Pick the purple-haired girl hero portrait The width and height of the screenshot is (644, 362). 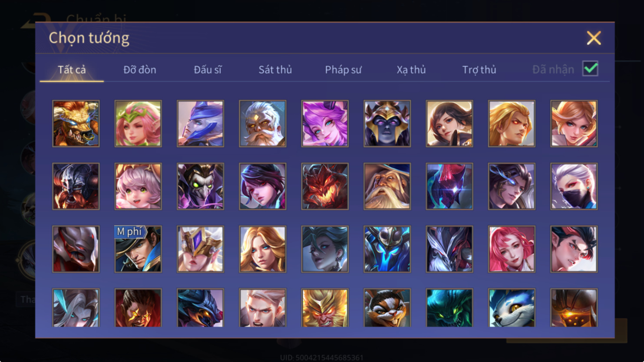[x=325, y=124]
